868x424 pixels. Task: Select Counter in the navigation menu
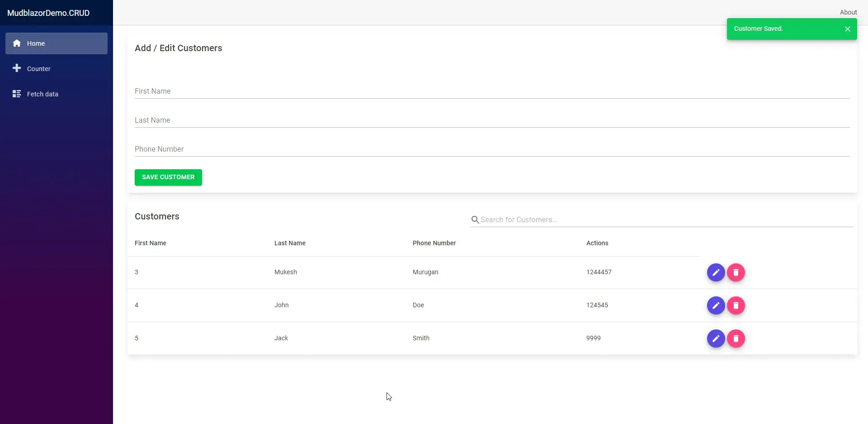[x=39, y=68]
